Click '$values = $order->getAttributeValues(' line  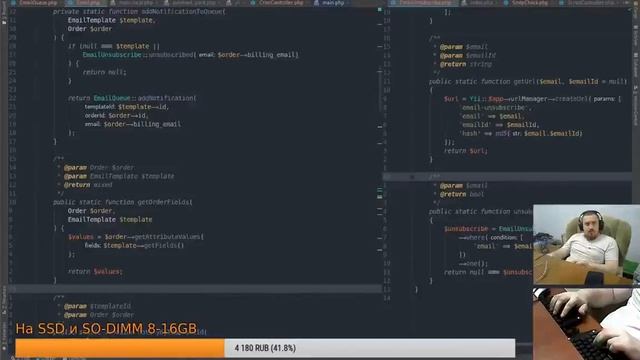[x=136, y=237]
